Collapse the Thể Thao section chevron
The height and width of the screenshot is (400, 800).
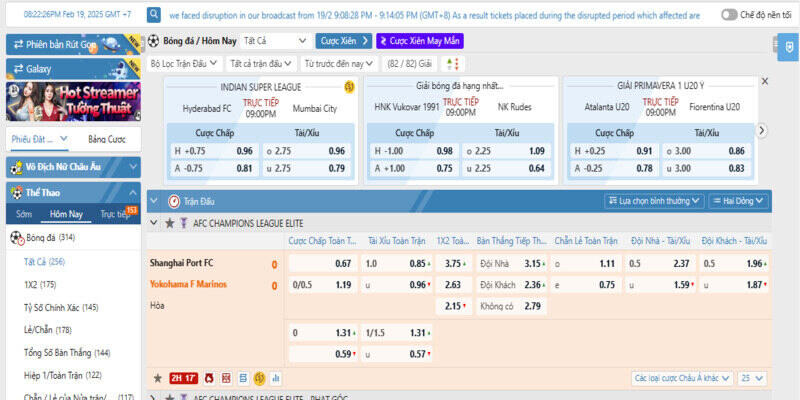pyautogui.click(x=132, y=193)
